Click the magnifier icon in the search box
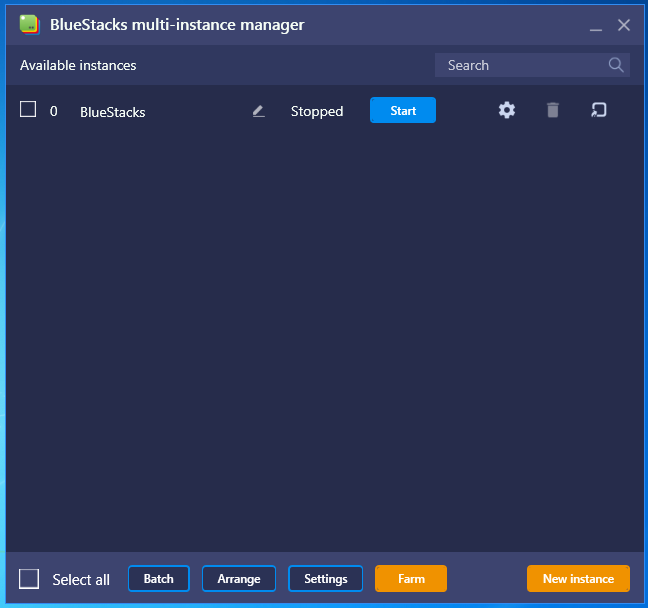 click(x=616, y=65)
